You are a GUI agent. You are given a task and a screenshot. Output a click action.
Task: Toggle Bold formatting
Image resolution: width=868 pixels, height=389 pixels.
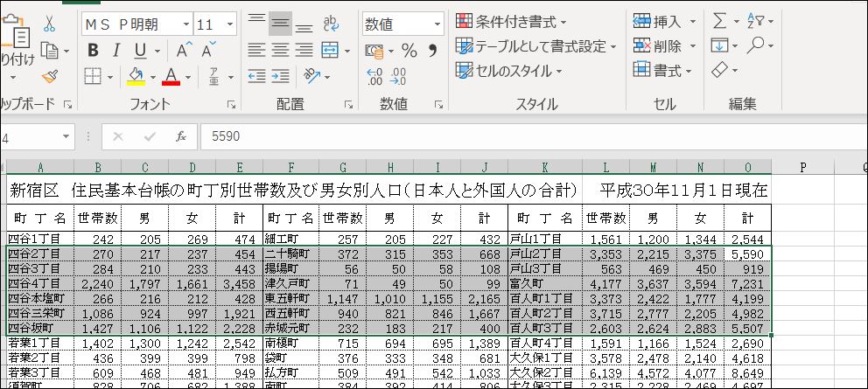click(93, 51)
